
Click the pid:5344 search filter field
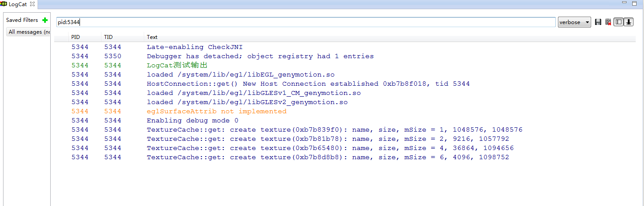coord(306,22)
